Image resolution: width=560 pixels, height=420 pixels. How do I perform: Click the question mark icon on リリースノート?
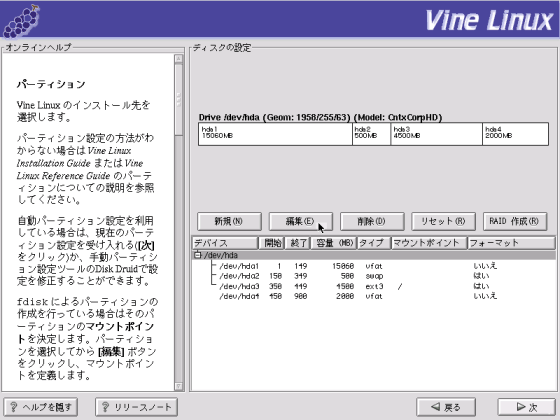105,407
